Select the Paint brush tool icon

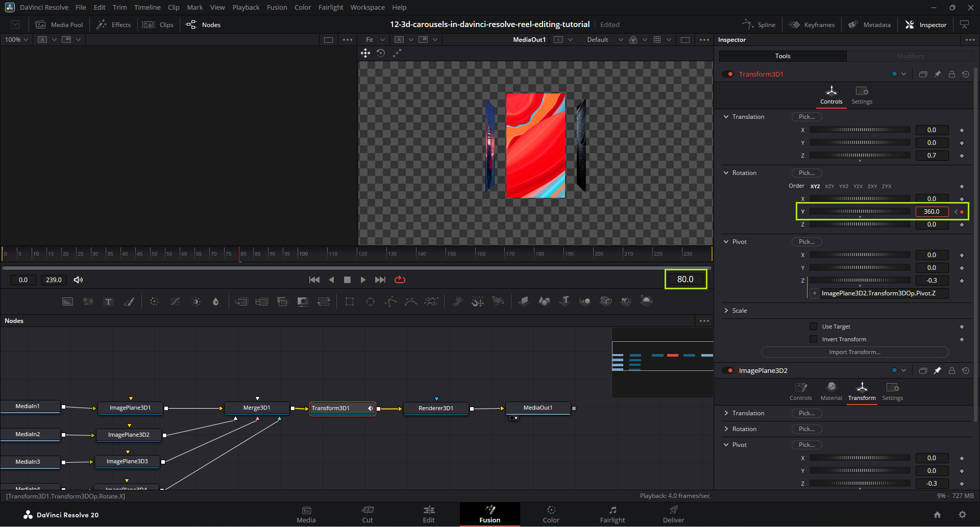coord(129,302)
